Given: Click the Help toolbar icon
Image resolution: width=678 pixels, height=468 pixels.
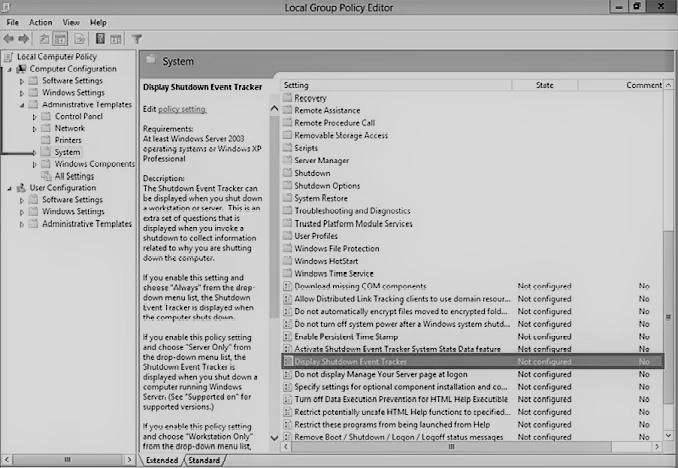Looking at the screenshot, I should pyautogui.click(x=100, y=39).
